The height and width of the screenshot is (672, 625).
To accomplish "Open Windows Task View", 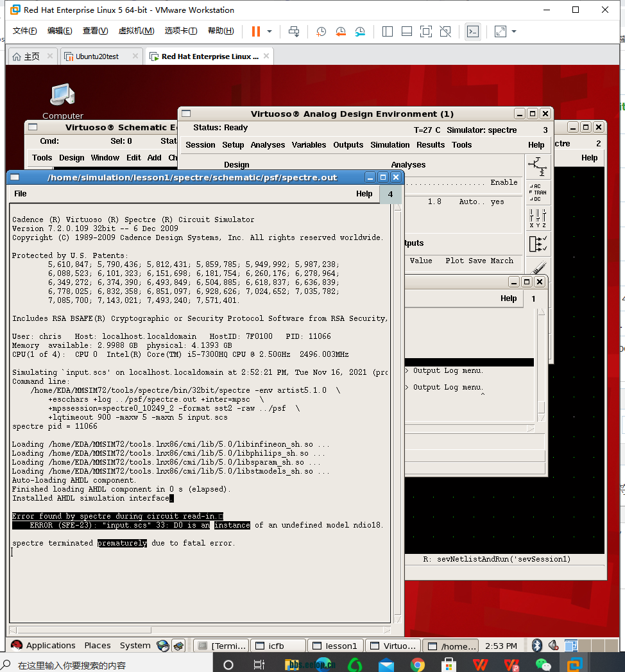I will pos(259,665).
